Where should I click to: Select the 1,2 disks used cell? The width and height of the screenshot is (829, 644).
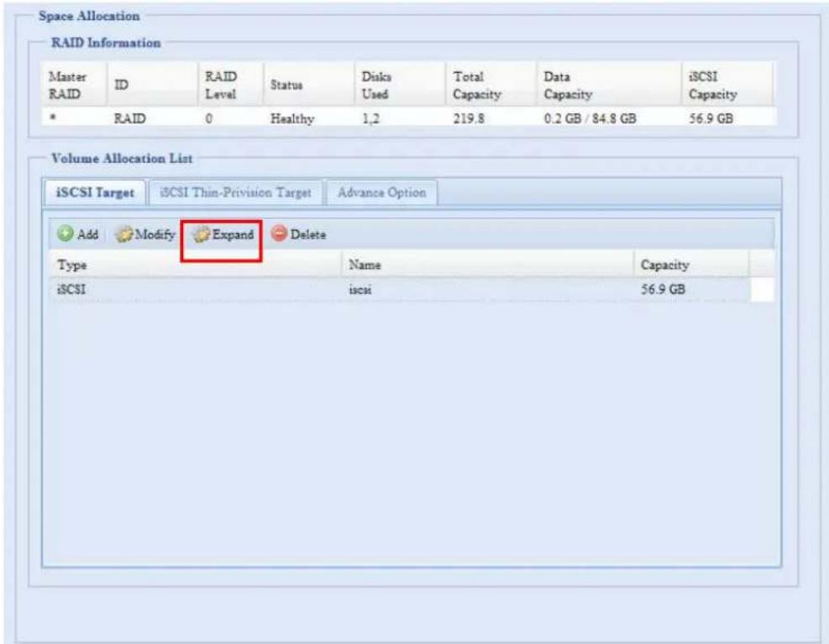pyautogui.click(x=401, y=118)
